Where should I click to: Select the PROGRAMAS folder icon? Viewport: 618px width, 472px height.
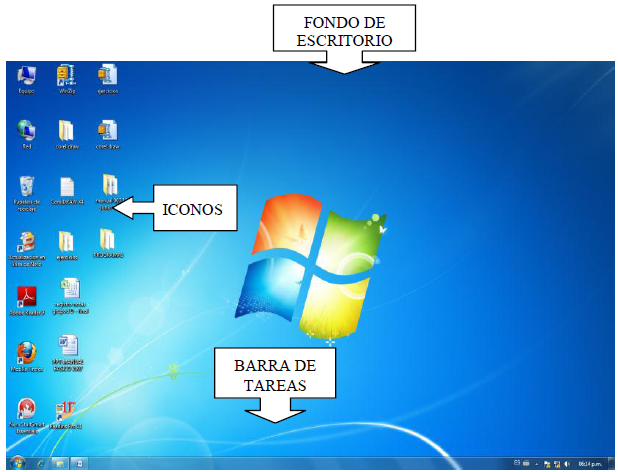pyautogui.click(x=108, y=243)
